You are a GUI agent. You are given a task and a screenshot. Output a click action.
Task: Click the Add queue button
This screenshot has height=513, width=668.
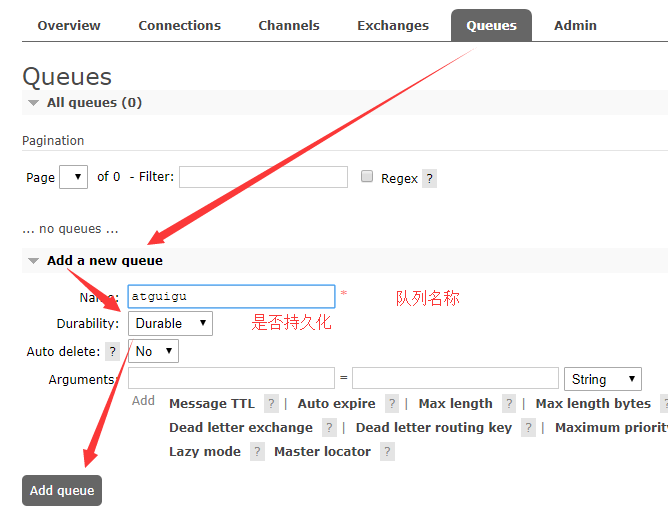[62, 490]
